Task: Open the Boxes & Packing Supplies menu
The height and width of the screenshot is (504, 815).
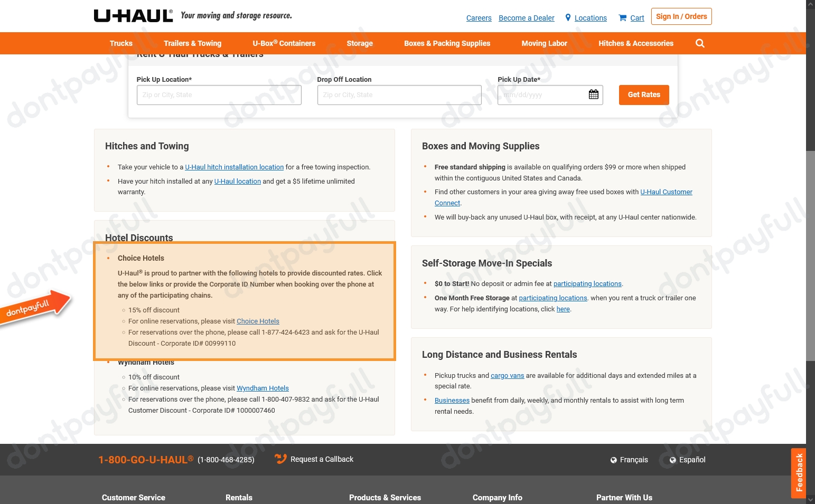Action: 447,43
